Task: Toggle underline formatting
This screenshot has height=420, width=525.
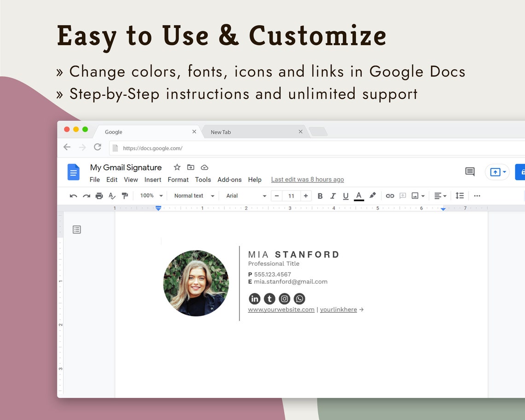Action: [x=346, y=196]
